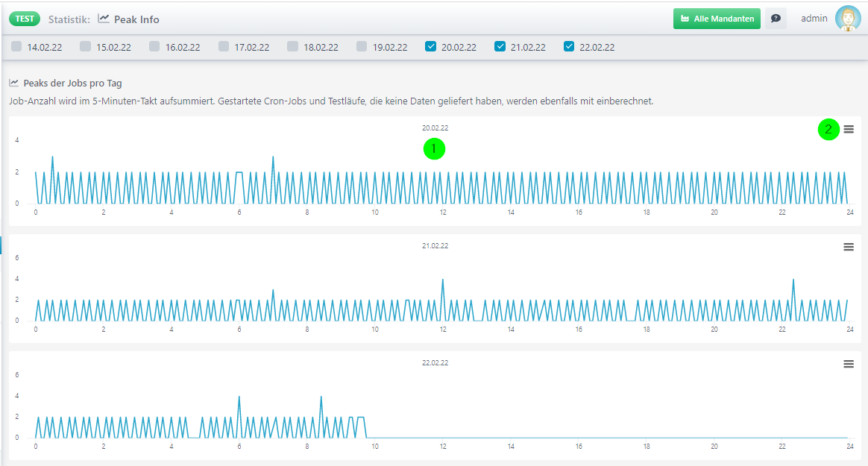Screen dimensions: 868x466
Task: Open the 22.02.22 chart hamburger menu
Action: pos(849,364)
